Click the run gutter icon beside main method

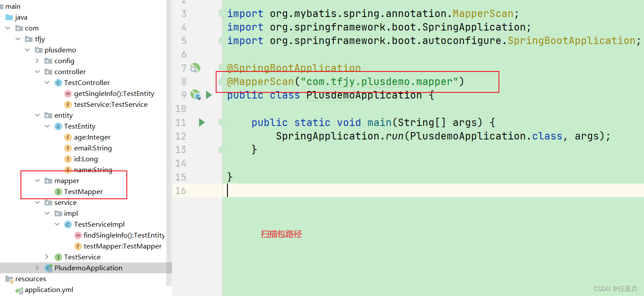[202, 122]
